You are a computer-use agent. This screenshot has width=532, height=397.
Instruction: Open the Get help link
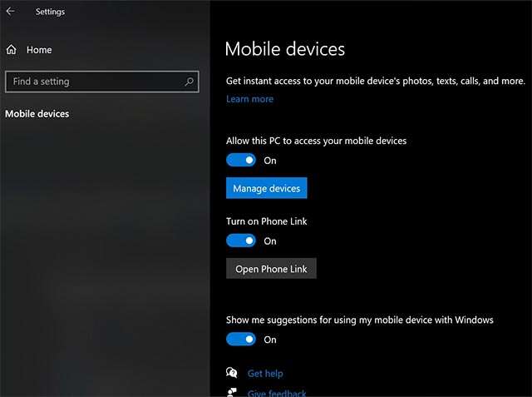pos(265,373)
